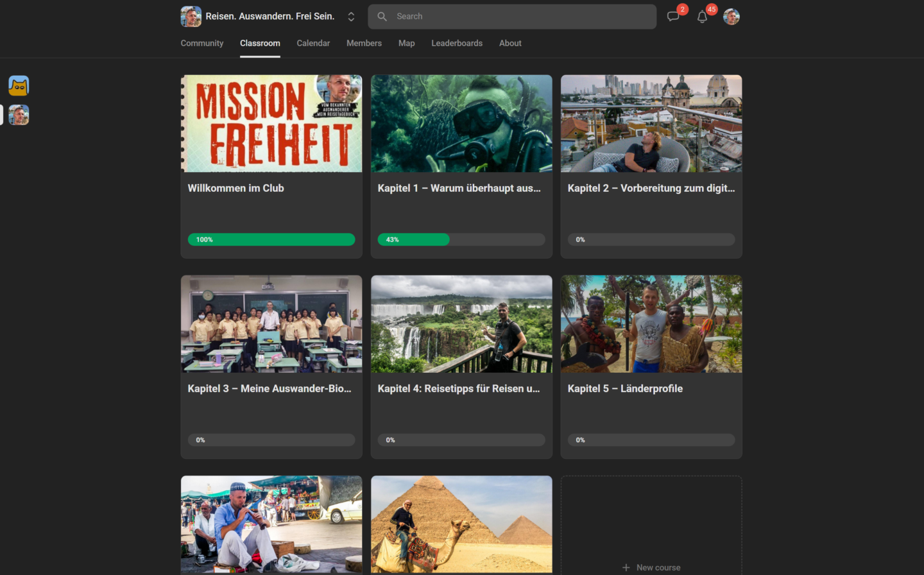Open 'Kapitel 1 – Warum überhaupt aus...' course title
Image resolution: width=924 pixels, height=575 pixels.
[x=459, y=188]
